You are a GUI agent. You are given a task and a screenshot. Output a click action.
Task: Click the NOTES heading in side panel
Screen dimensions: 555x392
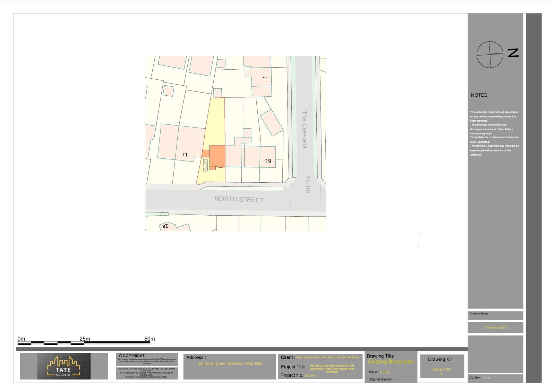tap(479, 95)
